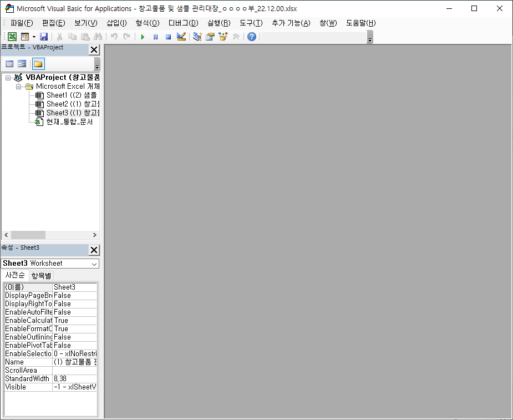Click EnableCalculation True value
The height and width of the screenshot is (420, 513).
pyautogui.click(x=75, y=321)
